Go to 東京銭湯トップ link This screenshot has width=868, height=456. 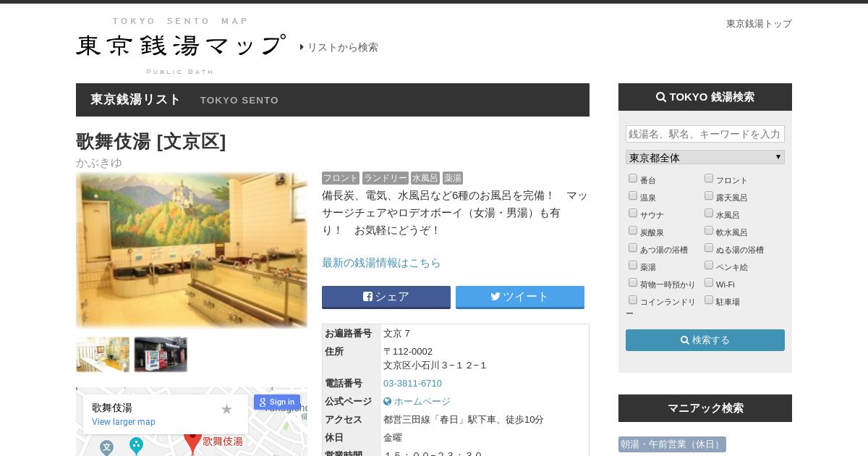pyautogui.click(x=759, y=24)
